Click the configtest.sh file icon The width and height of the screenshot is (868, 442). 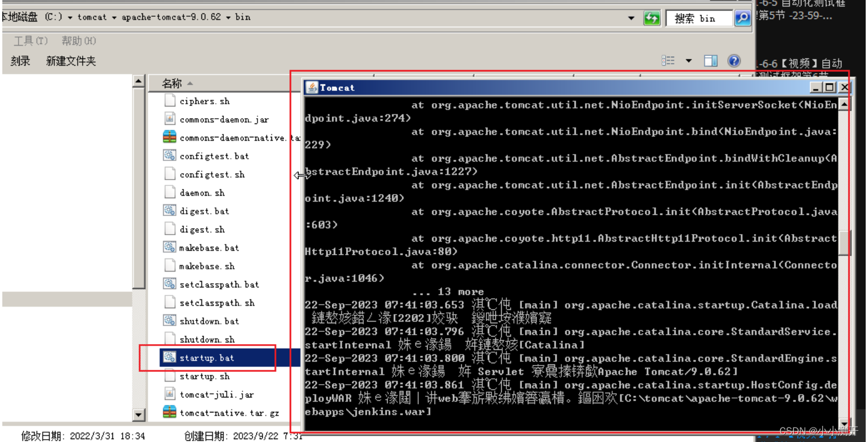(170, 174)
